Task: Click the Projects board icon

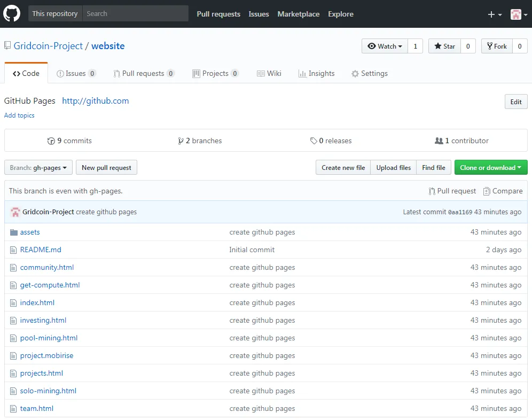Action: 196,74
